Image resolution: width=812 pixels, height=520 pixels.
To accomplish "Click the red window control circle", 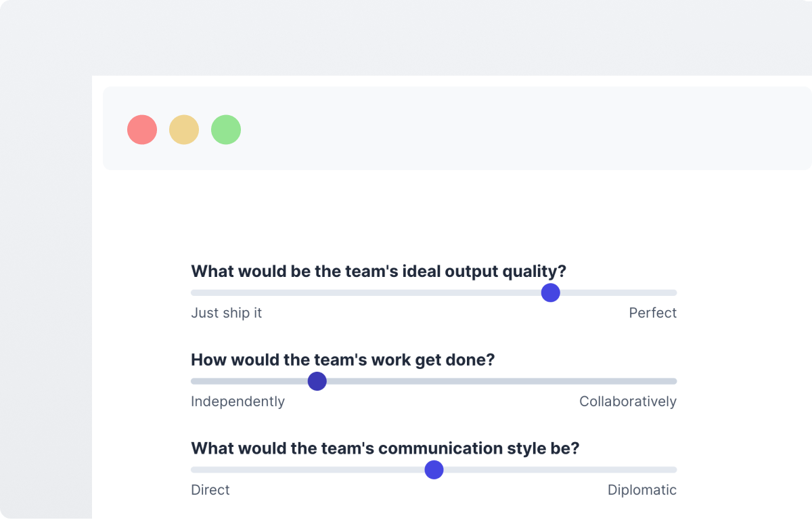I will click(142, 129).
